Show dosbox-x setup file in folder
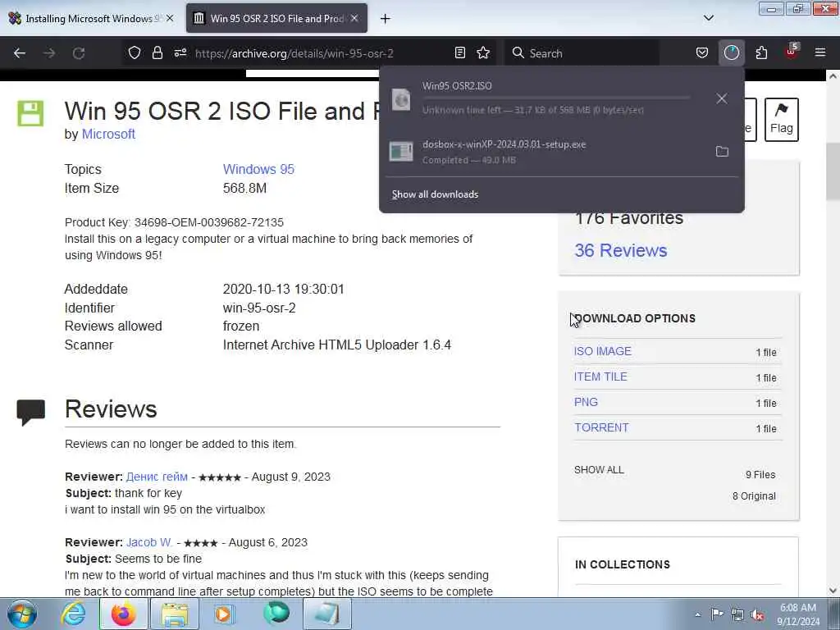 pyautogui.click(x=722, y=152)
